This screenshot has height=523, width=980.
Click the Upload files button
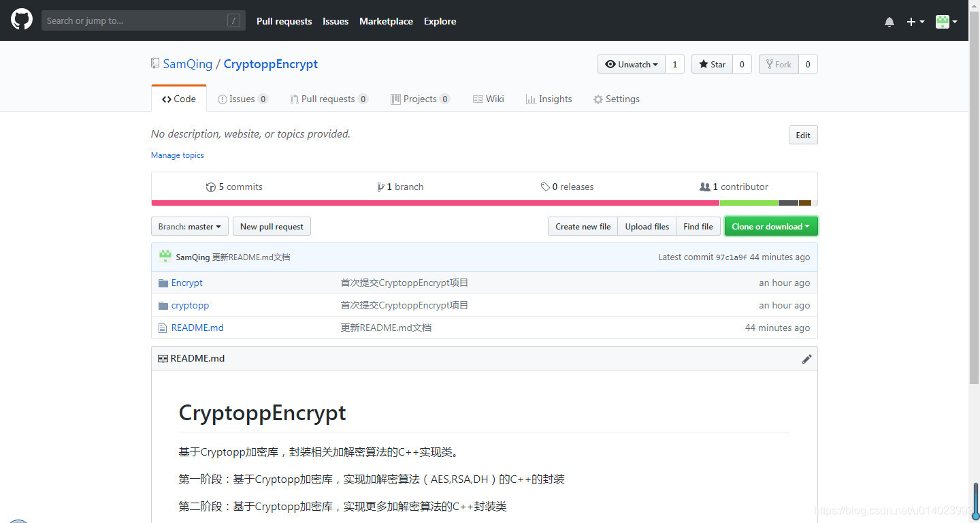coord(647,226)
